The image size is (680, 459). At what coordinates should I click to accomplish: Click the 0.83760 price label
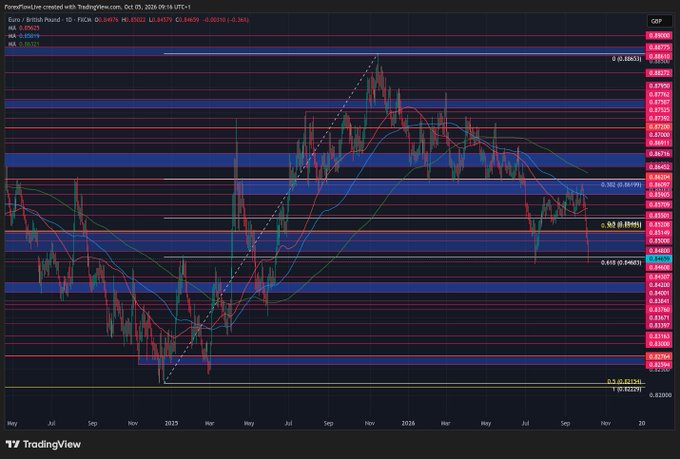(659, 310)
